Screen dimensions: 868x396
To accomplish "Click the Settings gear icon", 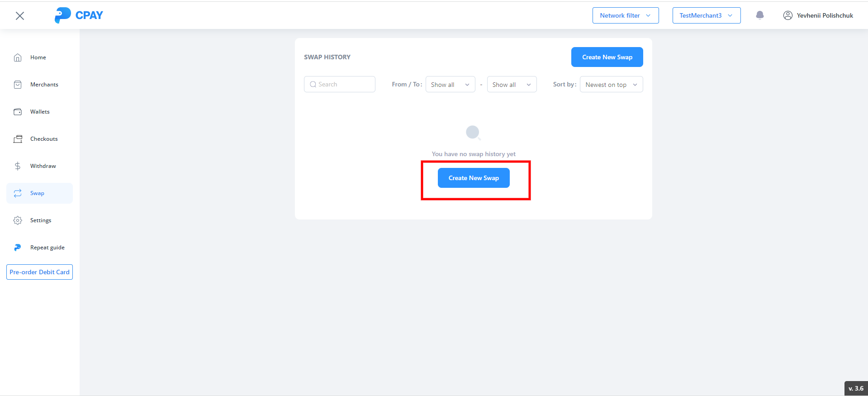I will coord(18,220).
